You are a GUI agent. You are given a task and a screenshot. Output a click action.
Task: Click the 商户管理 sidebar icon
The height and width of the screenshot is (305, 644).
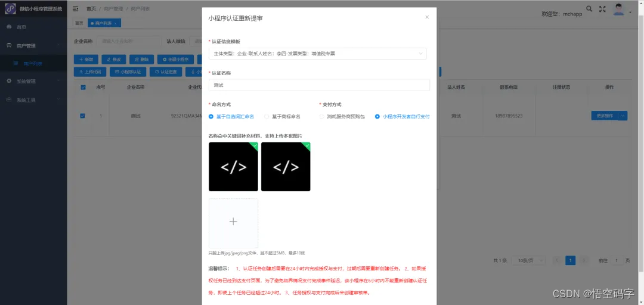click(9, 45)
